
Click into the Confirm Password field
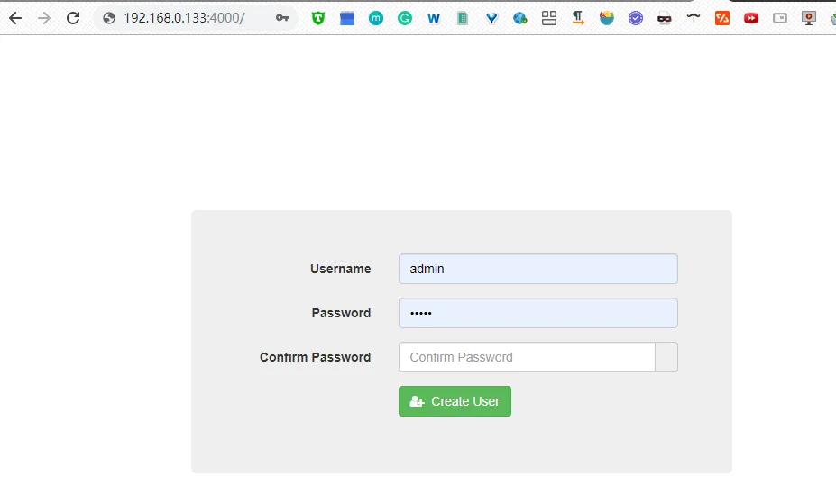(x=527, y=357)
